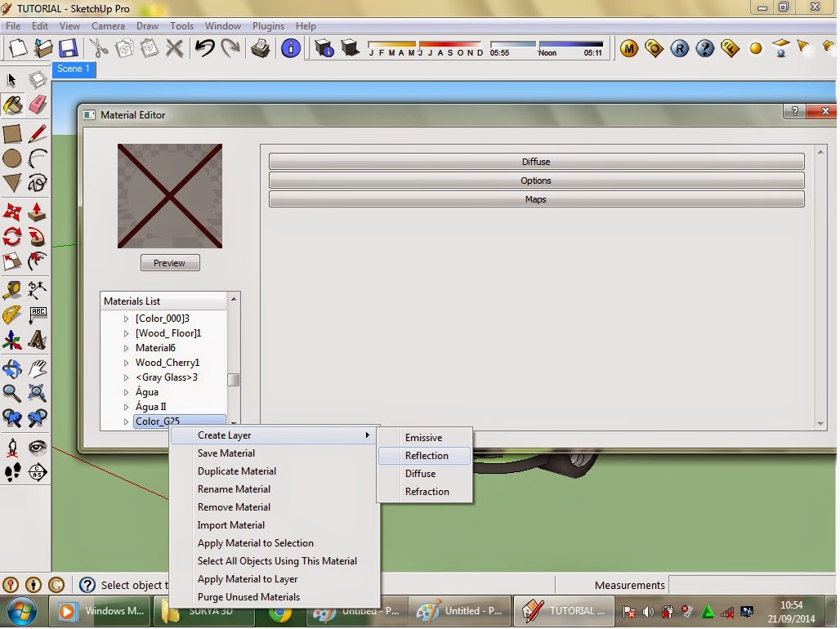Screen dimensions: 840x629
Task: Pick the Rectangle drawing tool
Action: point(12,133)
